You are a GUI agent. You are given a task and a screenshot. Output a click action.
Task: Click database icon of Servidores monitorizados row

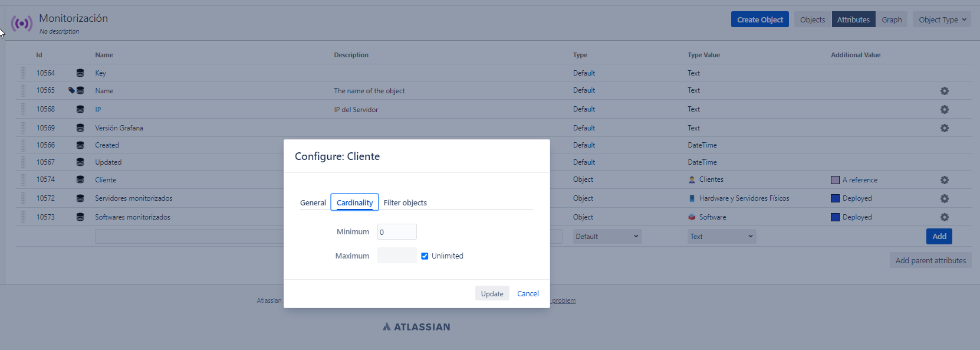(80, 198)
